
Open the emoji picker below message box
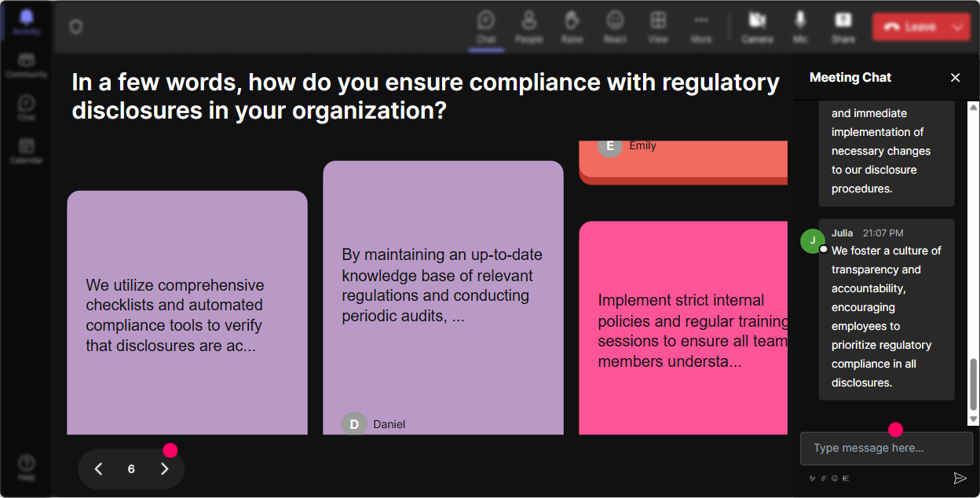[x=835, y=478]
